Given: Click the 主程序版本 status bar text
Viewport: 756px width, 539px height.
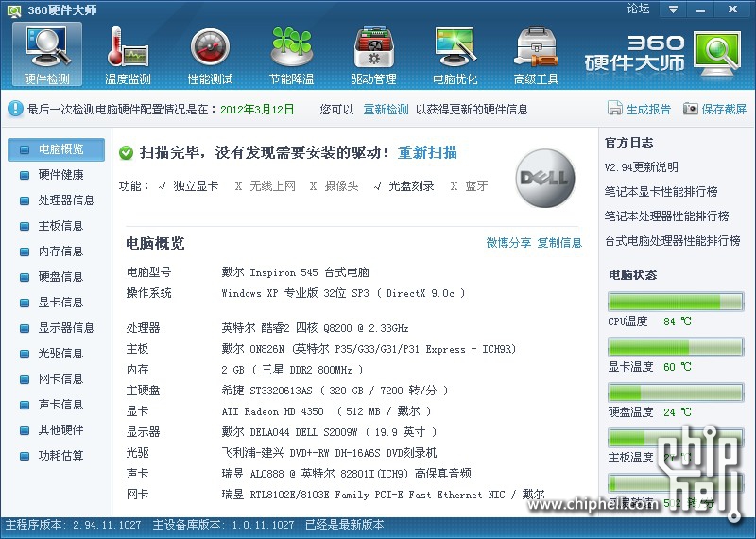Looking at the screenshot, I should (74, 525).
